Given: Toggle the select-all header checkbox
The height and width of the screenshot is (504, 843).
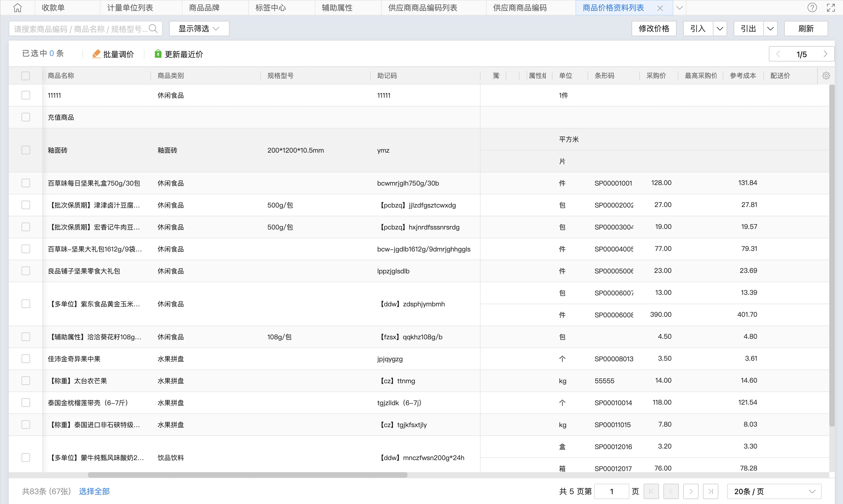Looking at the screenshot, I should [26, 76].
